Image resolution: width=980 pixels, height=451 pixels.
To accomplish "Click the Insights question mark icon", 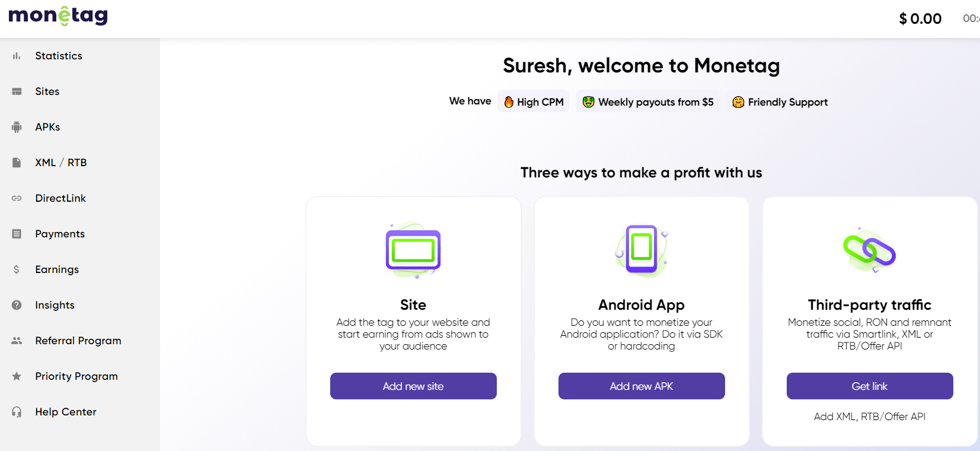I will click(17, 305).
